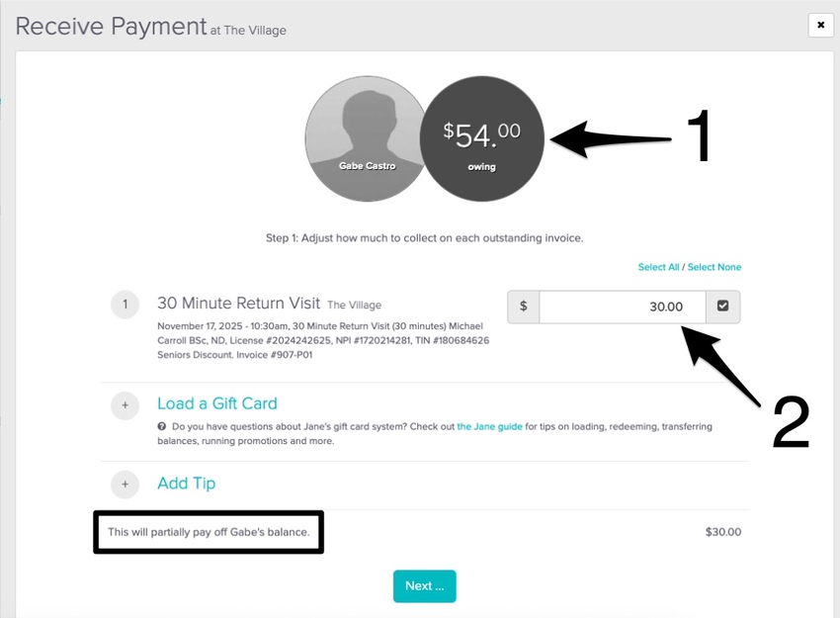Click the $54.00 owing balance circle

481,138
